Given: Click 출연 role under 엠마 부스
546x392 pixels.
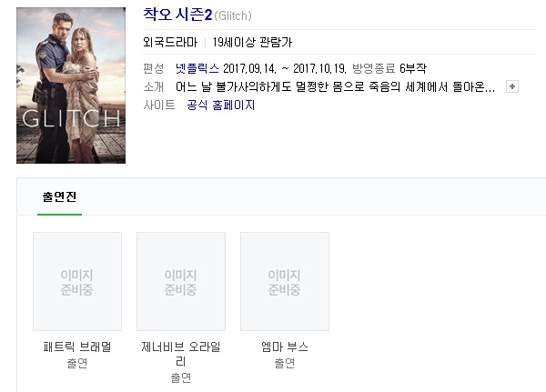Looking at the screenshot, I should 285,363.
